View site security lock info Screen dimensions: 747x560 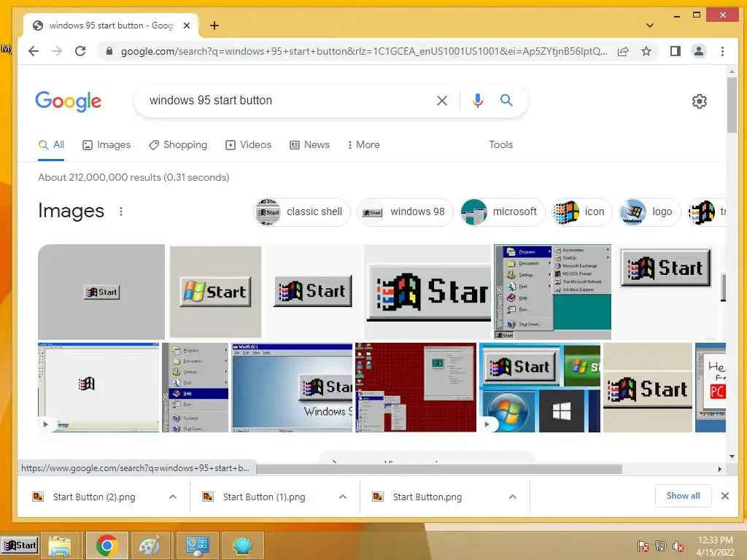(109, 51)
